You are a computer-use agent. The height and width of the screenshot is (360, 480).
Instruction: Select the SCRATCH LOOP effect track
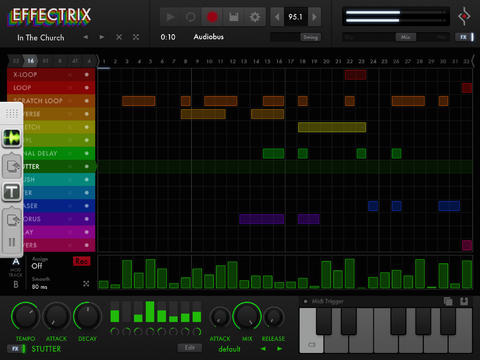click(x=51, y=101)
